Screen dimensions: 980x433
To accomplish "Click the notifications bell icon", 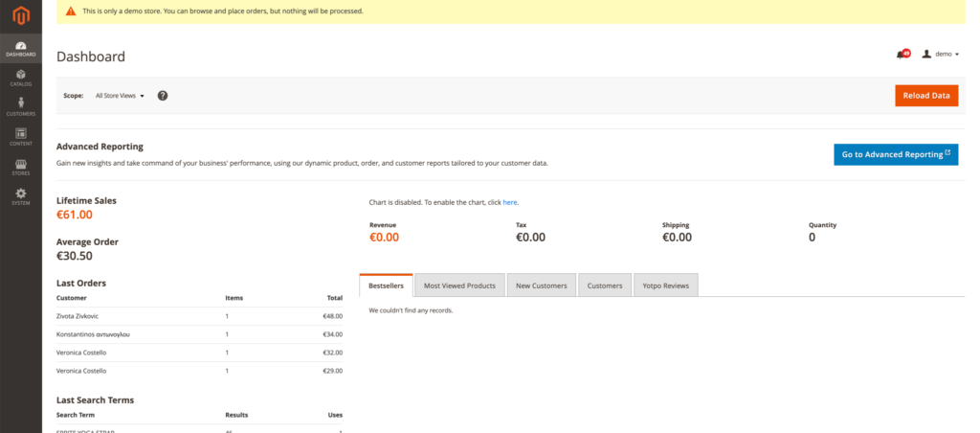I will pos(901,55).
